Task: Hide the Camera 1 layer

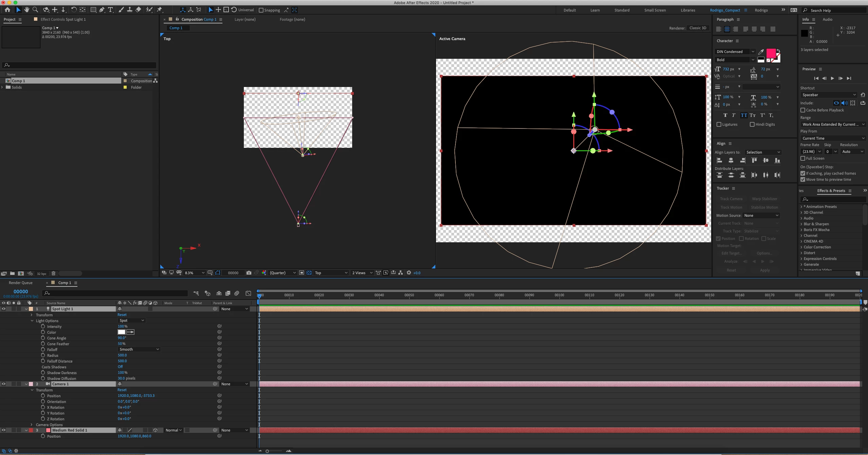Action: coord(4,384)
